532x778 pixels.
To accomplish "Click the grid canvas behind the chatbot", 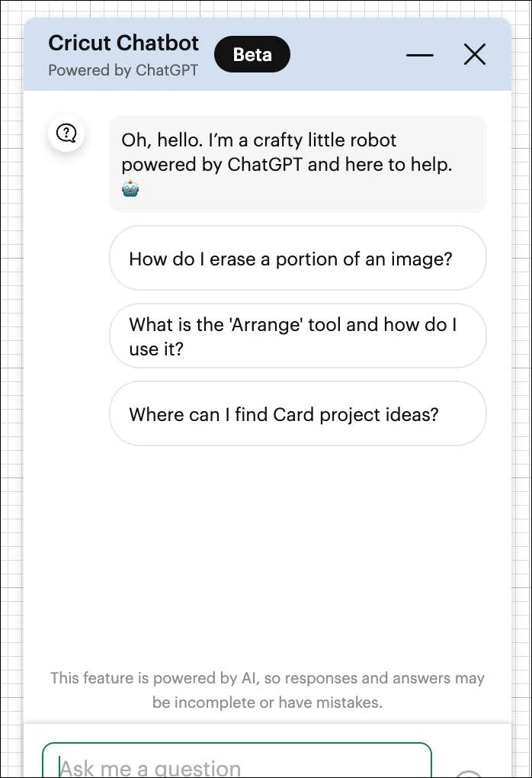I will pyautogui.click(x=11, y=381).
